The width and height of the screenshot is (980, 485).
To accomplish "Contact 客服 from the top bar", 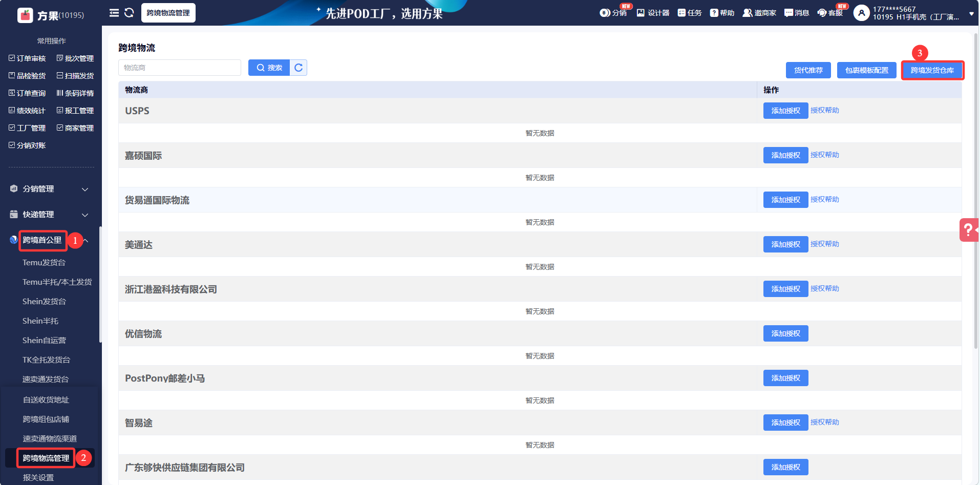I will click(830, 13).
